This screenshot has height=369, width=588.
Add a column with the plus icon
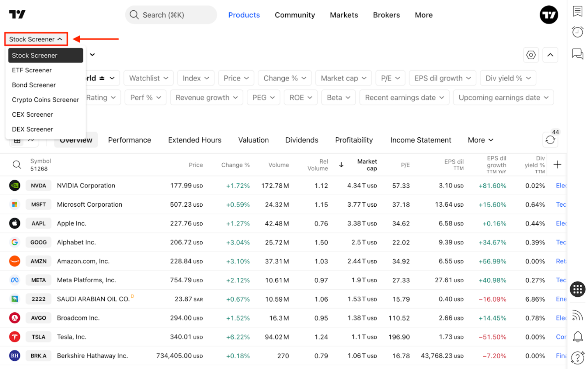[557, 165]
